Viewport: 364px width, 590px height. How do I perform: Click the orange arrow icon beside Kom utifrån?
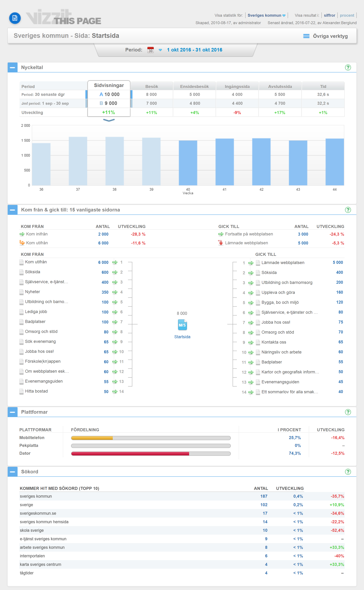pos(22,243)
